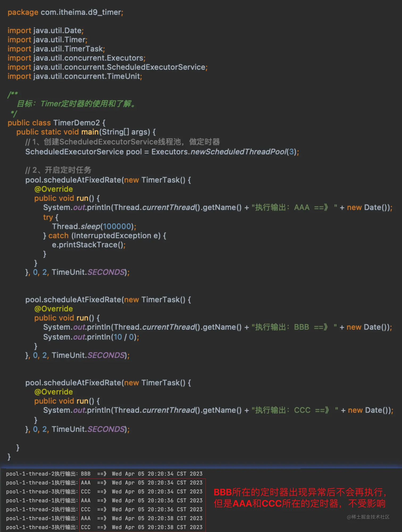Click the package line com.itheima.d9_timer
Image resolution: width=402 pixels, height=532 pixels.
[65, 12]
